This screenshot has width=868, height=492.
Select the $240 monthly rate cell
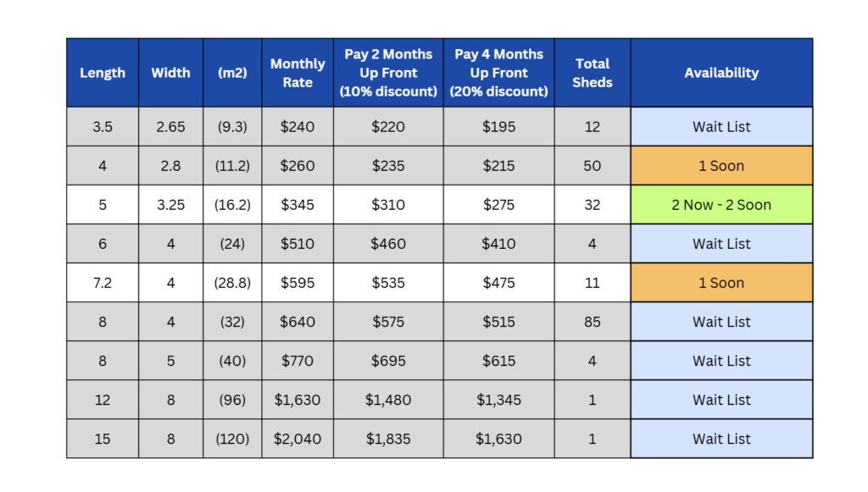click(x=298, y=127)
